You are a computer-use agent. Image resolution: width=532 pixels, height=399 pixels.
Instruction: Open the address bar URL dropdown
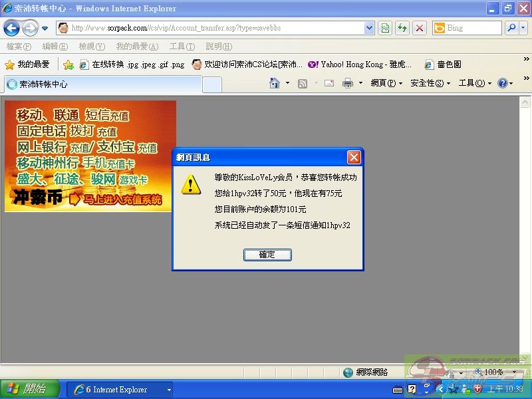(x=369, y=28)
